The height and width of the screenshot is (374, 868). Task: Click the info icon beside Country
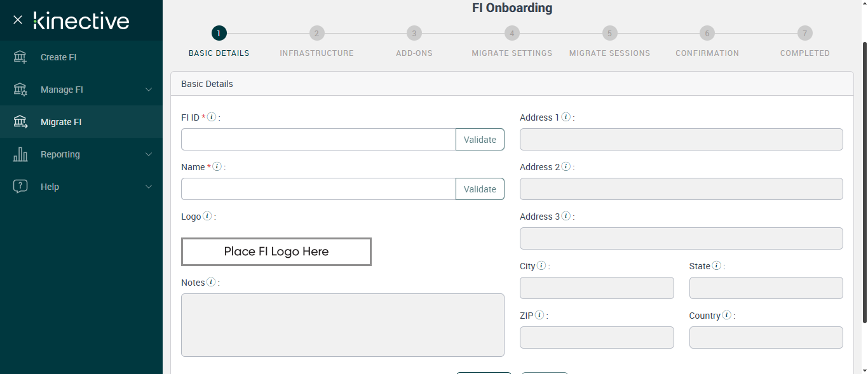coord(727,316)
